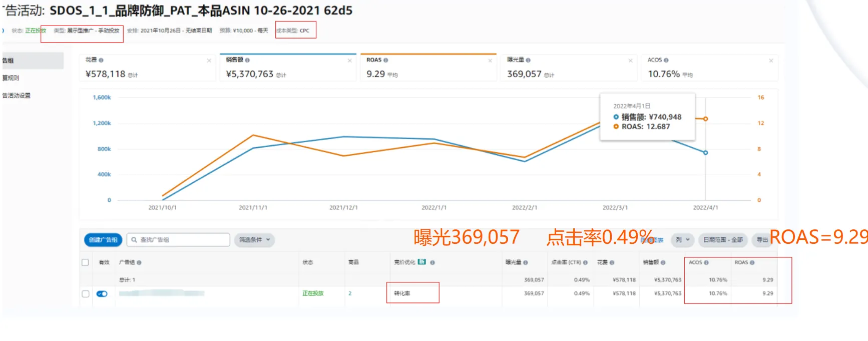Click info icon beside 销售额 metric card
The height and width of the screenshot is (341, 868).
[x=247, y=60]
